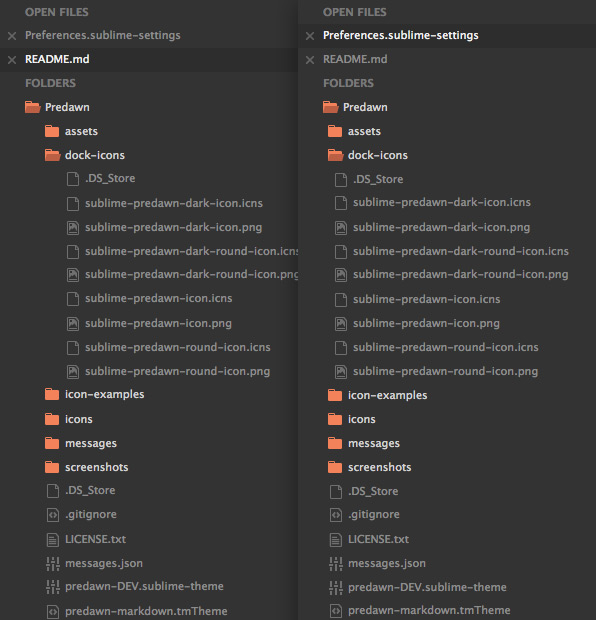Click the image icon beside sublime-predawn-round-icon.png in right sidebar
Viewport: 596px width, 620px height.
click(341, 372)
